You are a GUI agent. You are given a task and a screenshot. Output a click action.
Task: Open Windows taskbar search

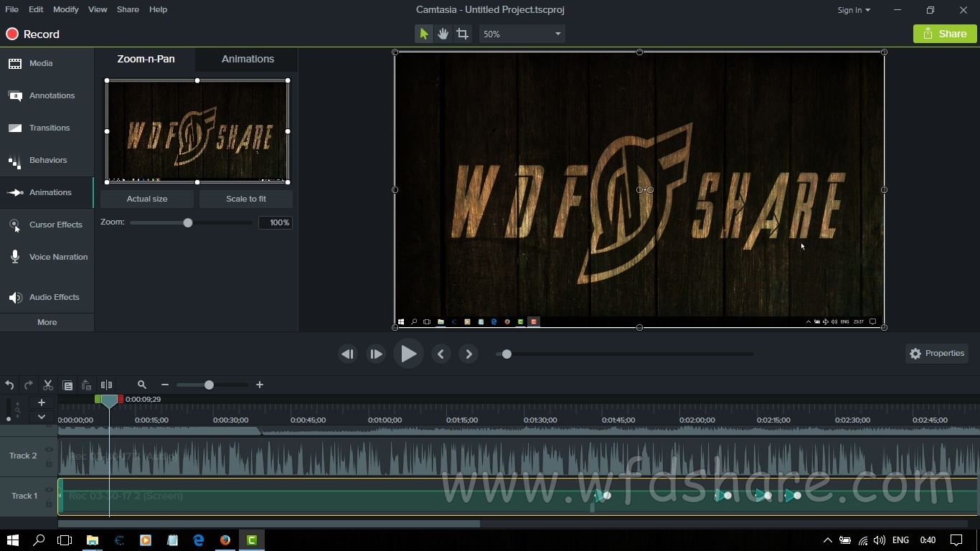tap(39, 540)
